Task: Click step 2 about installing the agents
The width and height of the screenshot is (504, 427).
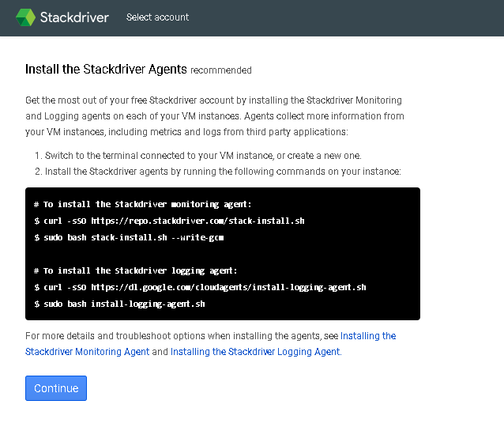Action: [x=223, y=172]
